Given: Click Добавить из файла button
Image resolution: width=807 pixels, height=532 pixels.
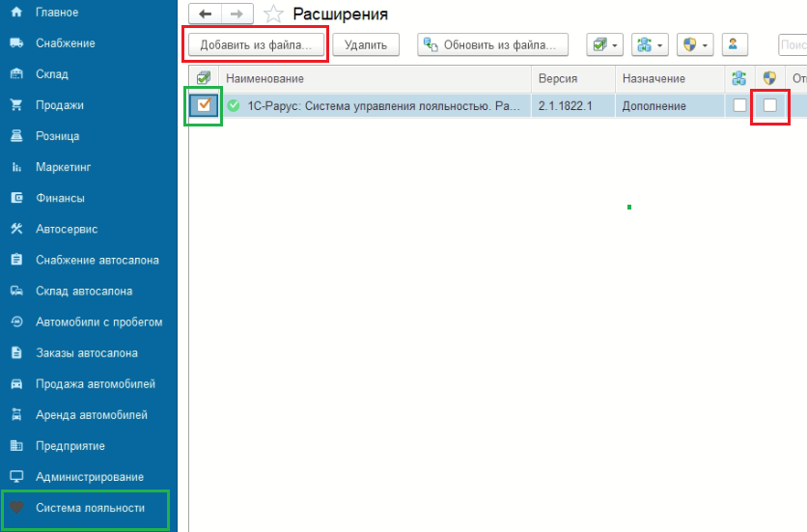Looking at the screenshot, I should point(256,45).
